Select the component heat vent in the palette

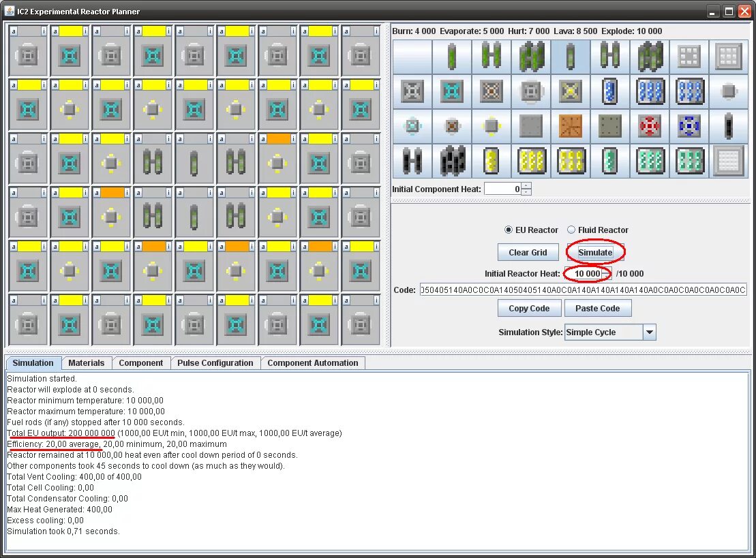tap(531, 91)
